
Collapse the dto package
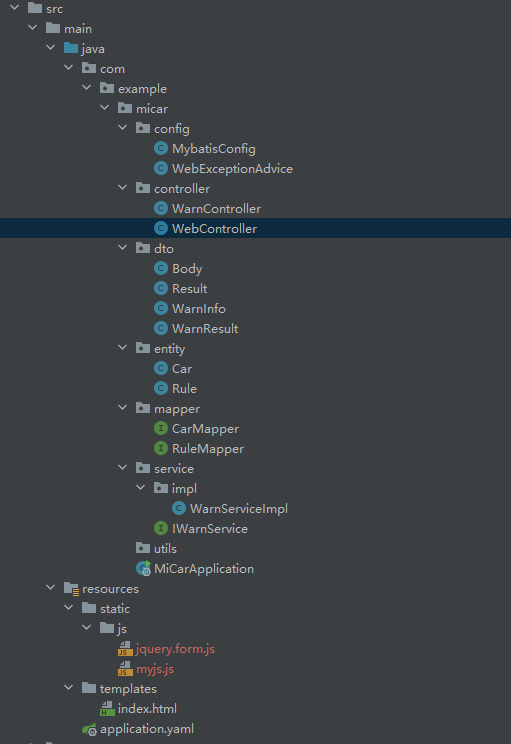click(x=122, y=247)
